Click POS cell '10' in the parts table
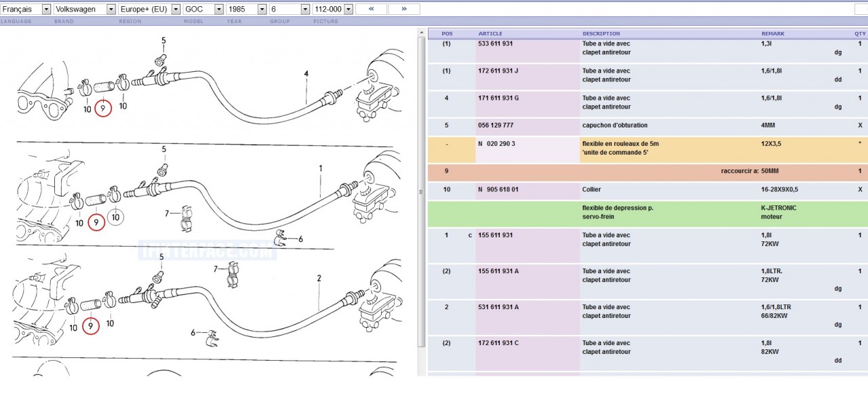 446,189
